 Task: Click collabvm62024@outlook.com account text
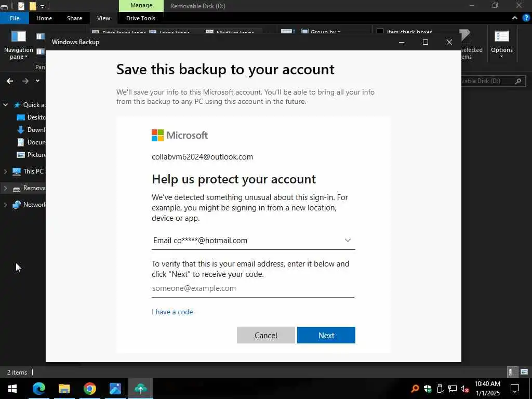coord(202,157)
